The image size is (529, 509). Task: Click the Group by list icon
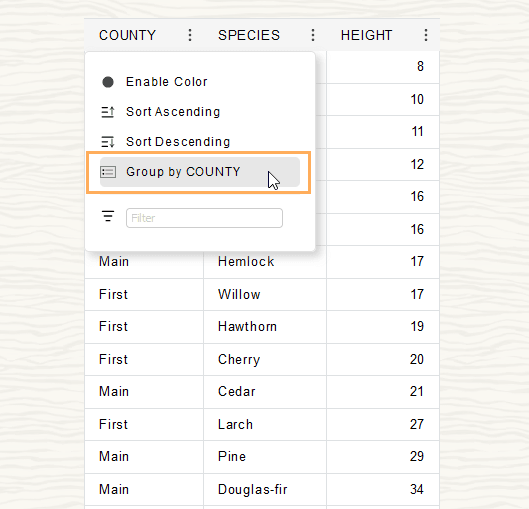pos(108,172)
